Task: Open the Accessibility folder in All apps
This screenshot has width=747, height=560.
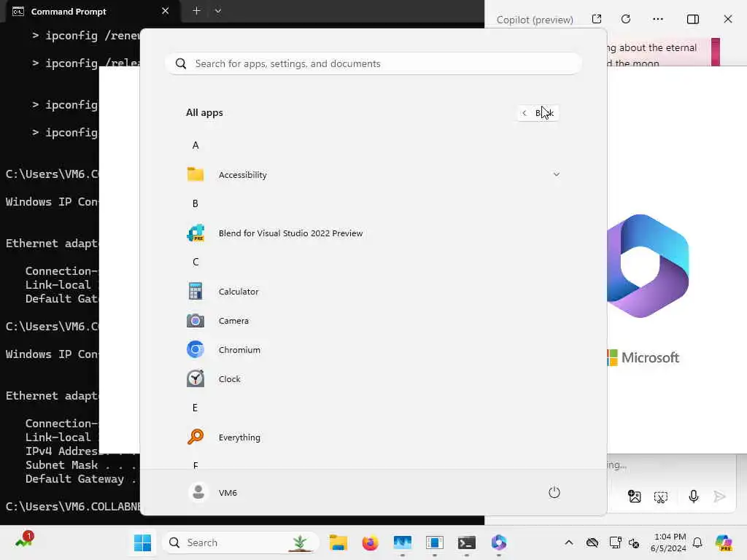Action: [x=373, y=175]
